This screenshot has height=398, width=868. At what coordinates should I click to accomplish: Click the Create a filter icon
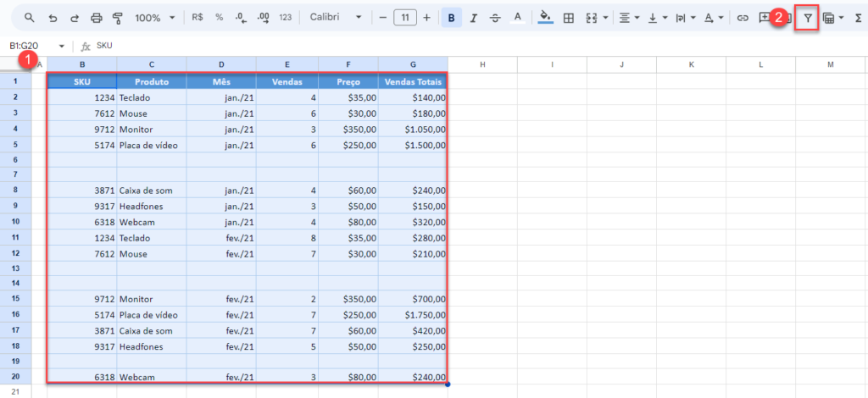(807, 18)
